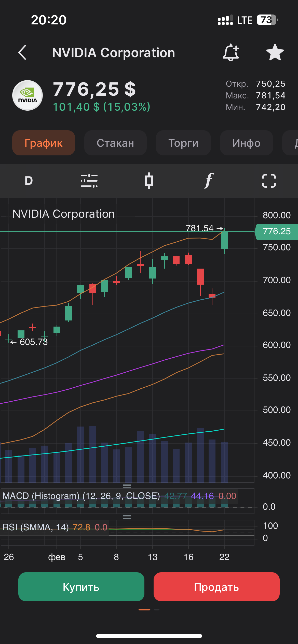Select the График tab
298x644 pixels.
(44, 143)
